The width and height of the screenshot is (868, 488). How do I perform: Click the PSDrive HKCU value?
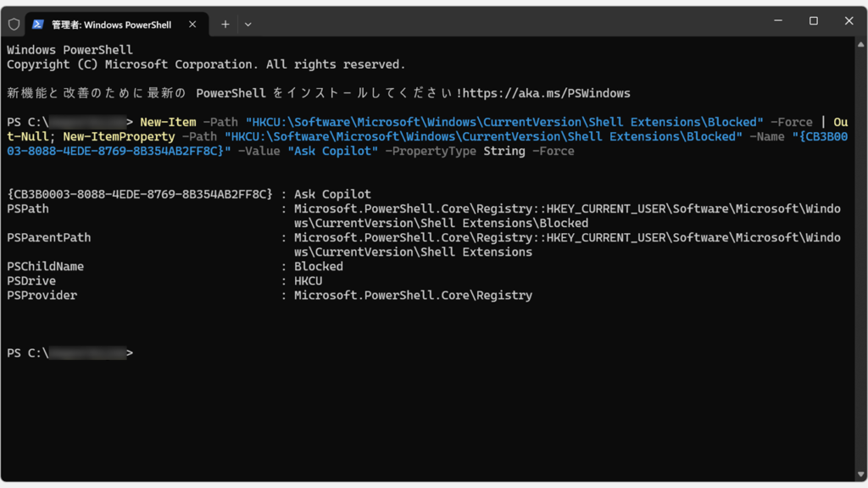310,280
